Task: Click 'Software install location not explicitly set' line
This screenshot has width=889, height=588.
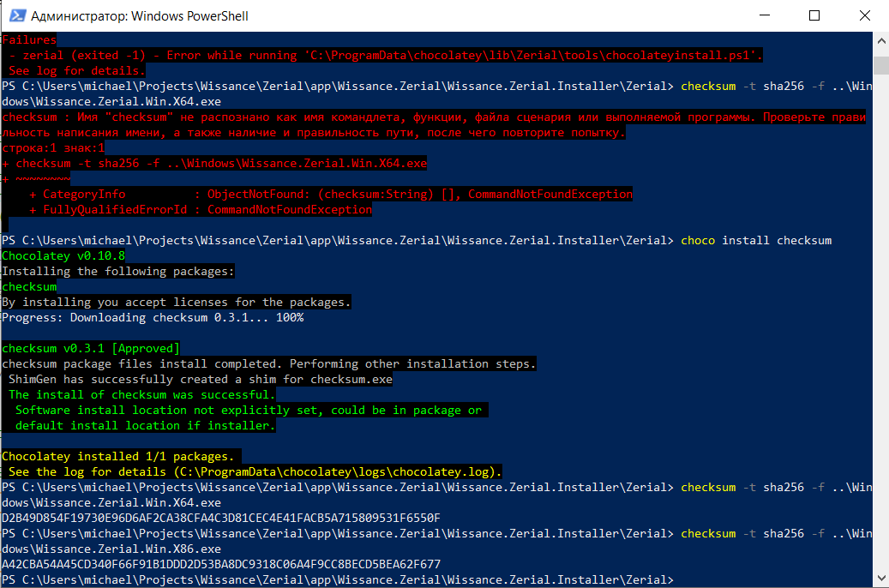Action: click(x=249, y=410)
